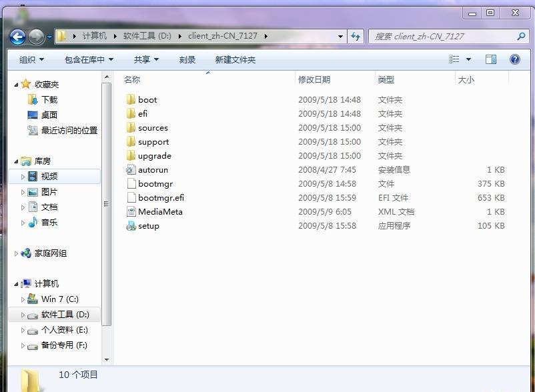Image resolution: width=535 pixels, height=392 pixels.
Task: Select the MediaMeta XML file icon
Action: [x=131, y=212]
